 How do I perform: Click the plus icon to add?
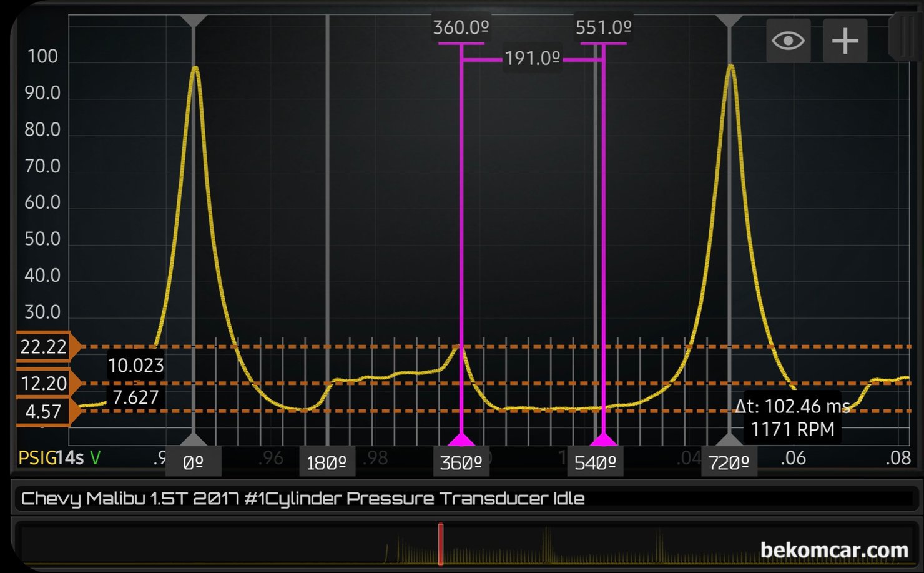845,41
